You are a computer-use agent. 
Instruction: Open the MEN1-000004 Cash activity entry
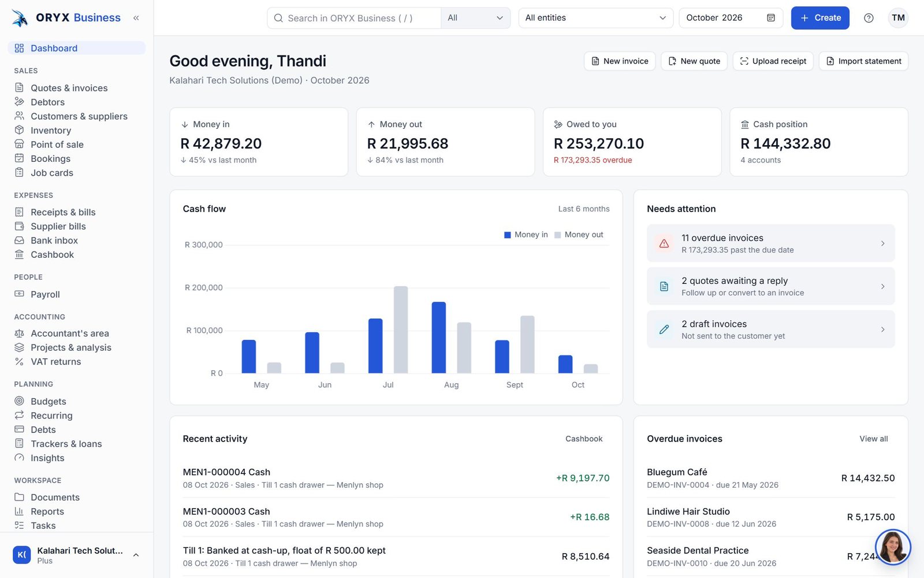click(x=396, y=478)
